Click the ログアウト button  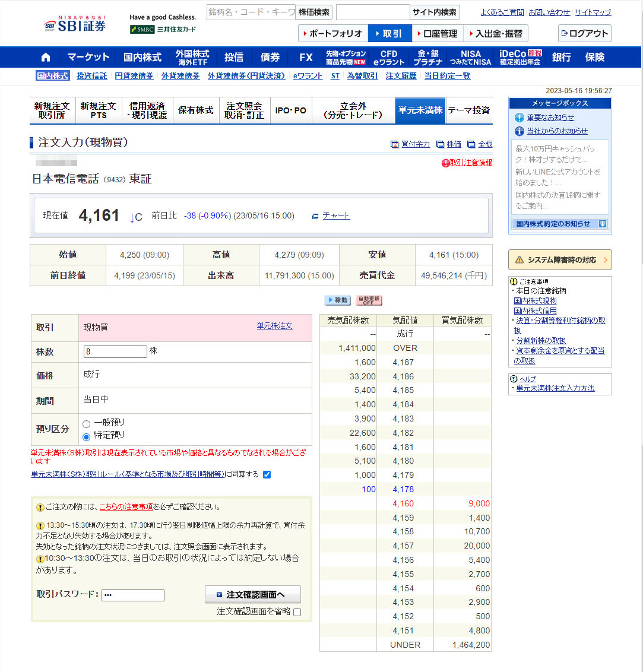(x=584, y=34)
